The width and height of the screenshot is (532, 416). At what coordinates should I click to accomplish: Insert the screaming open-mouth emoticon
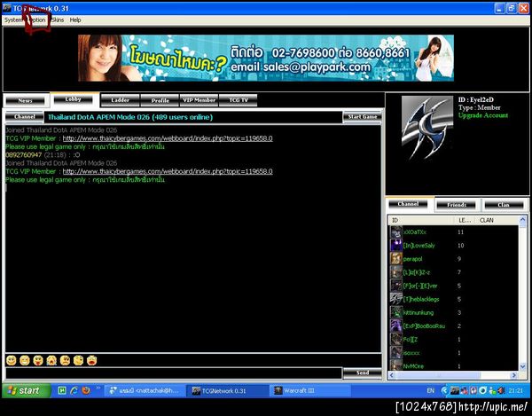91,360
